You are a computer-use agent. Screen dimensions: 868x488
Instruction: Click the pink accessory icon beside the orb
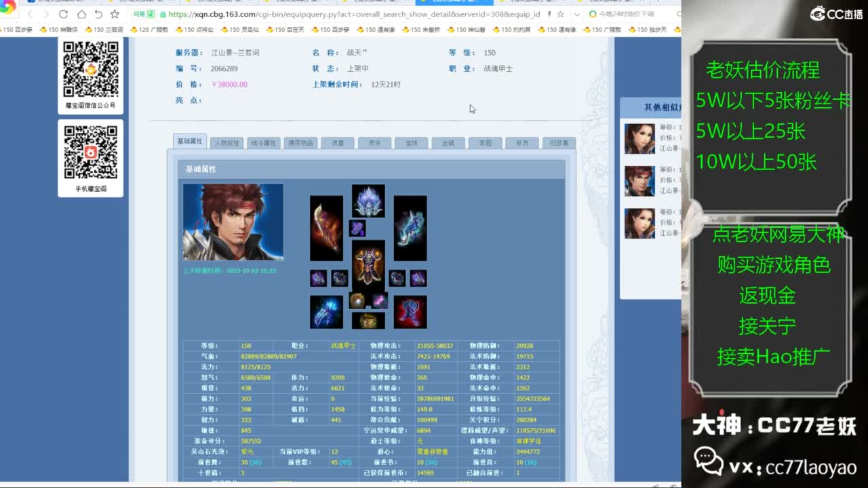(x=380, y=301)
